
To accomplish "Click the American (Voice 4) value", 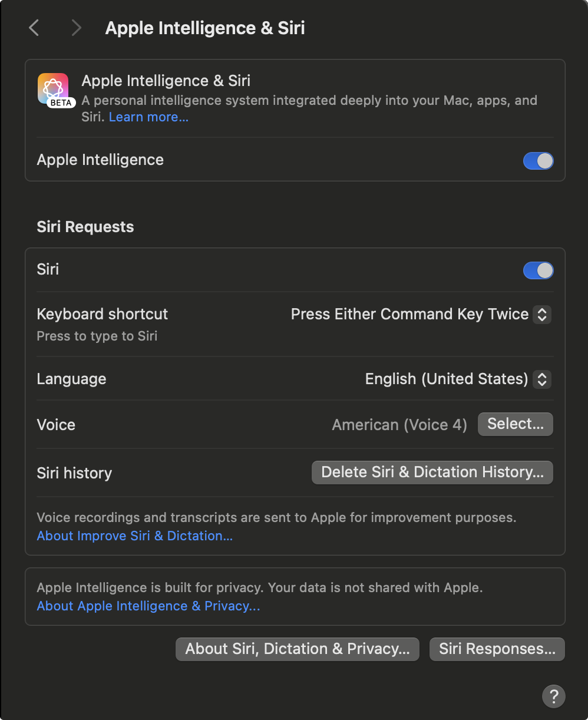I will pyautogui.click(x=399, y=425).
